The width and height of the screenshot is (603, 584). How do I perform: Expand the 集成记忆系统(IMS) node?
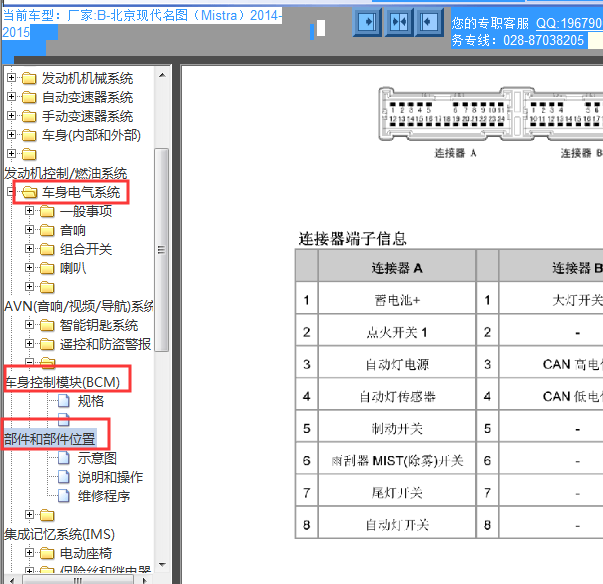click(x=29, y=515)
